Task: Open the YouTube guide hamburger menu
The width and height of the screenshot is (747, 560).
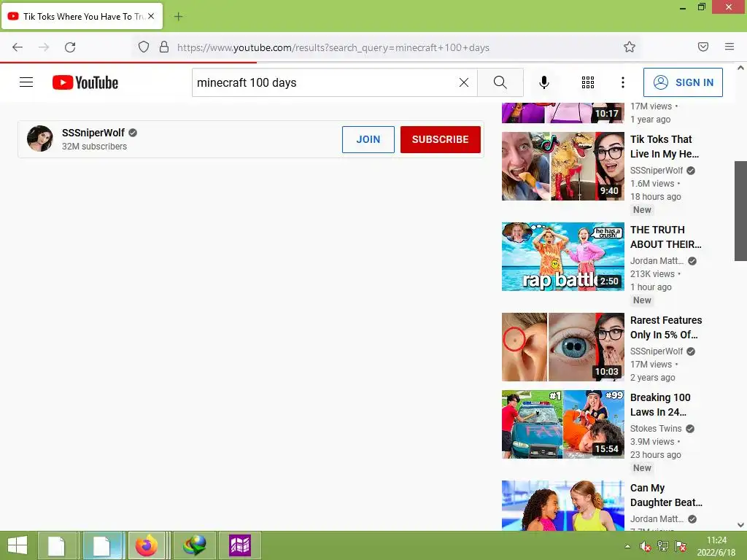Action: pyautogui.click(x=26, y=82)
